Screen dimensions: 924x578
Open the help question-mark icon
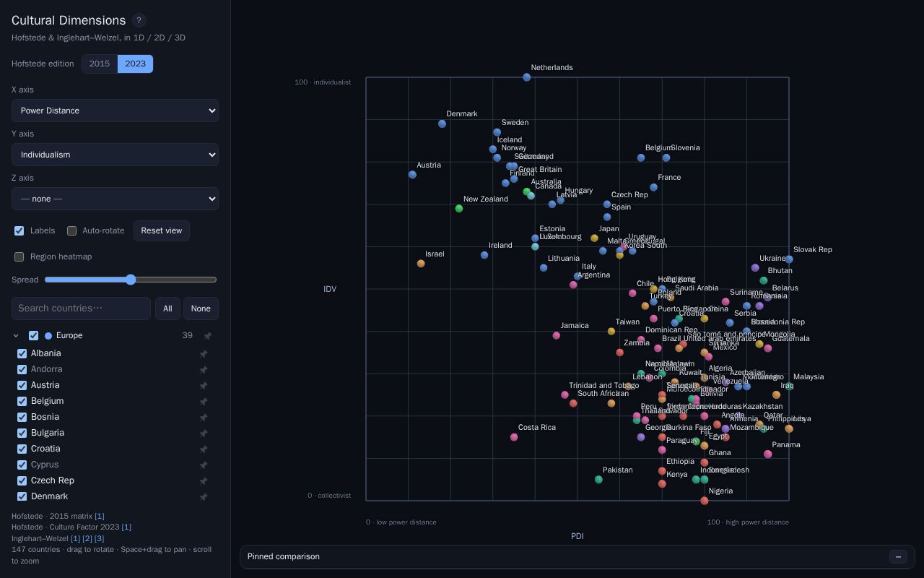click(139, 20)
